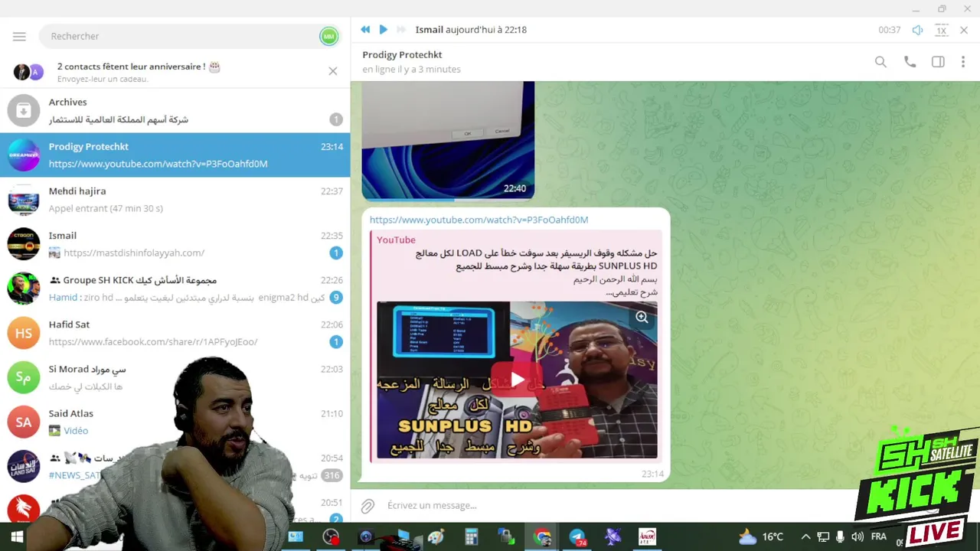Dismiss the birthday contacts banner
Image resolution: width=980 pixels, height=551 pixels.
pyautogui.click(x=332, y=71)
